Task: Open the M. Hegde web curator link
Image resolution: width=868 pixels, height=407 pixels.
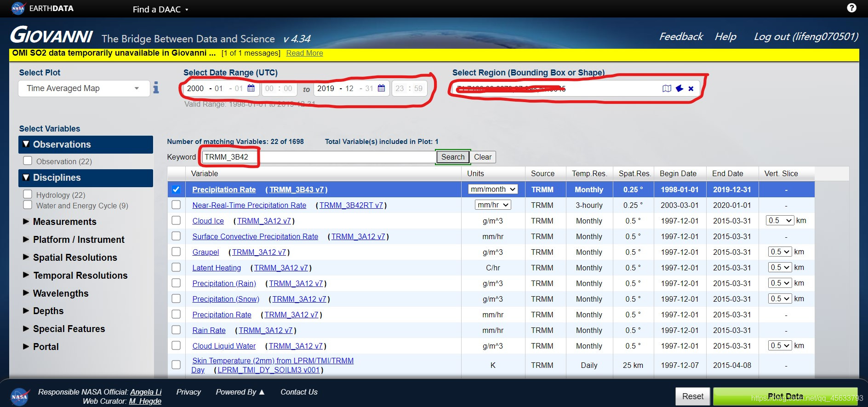Action: coord(145,401)
